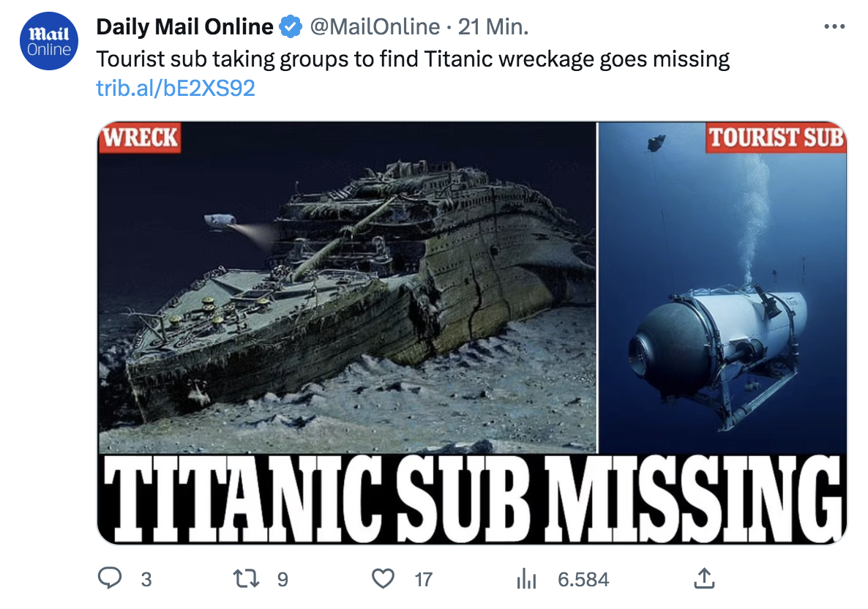Open view analytics bar chart icon
Image resolution: width=868 pixels, height=609 pixels.
tap(527, 580)
